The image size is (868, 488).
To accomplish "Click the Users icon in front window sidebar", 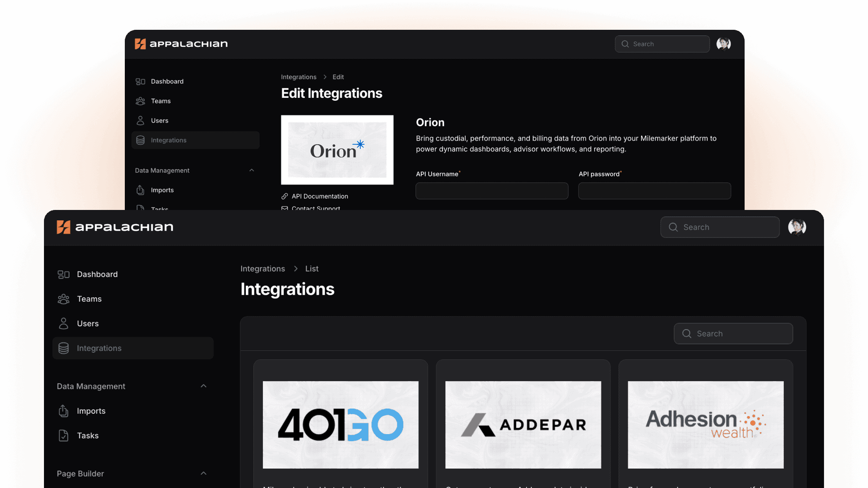I will 63,323.
